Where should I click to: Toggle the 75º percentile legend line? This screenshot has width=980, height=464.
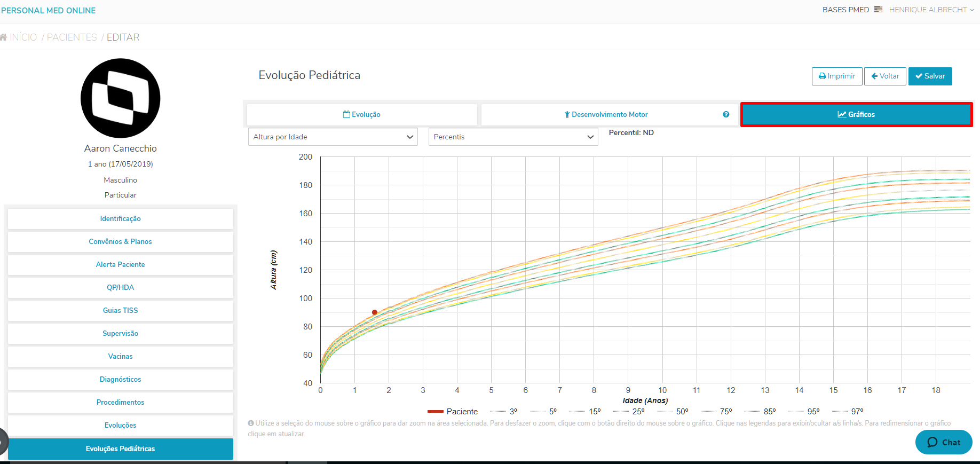click(x=716, y=412)
